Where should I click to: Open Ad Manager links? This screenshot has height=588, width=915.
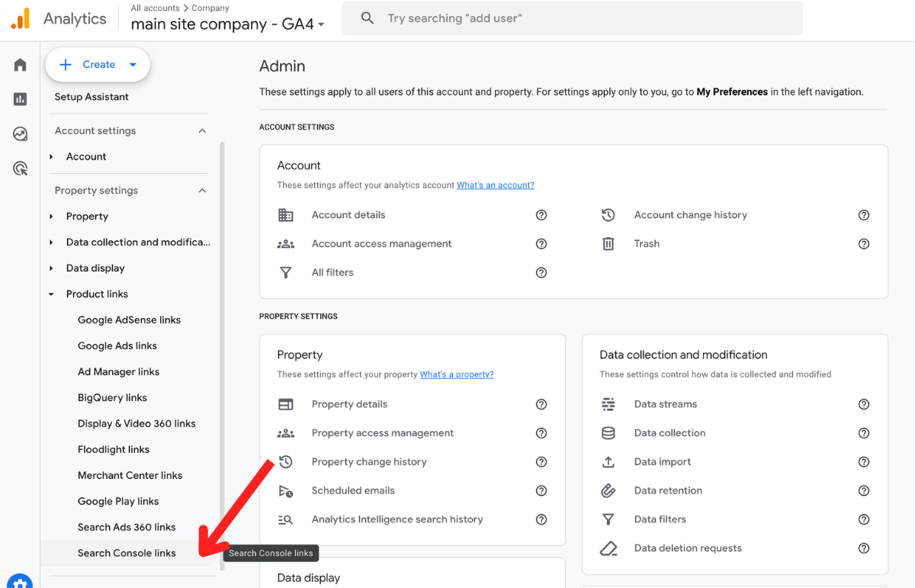(x=118, y=372)
